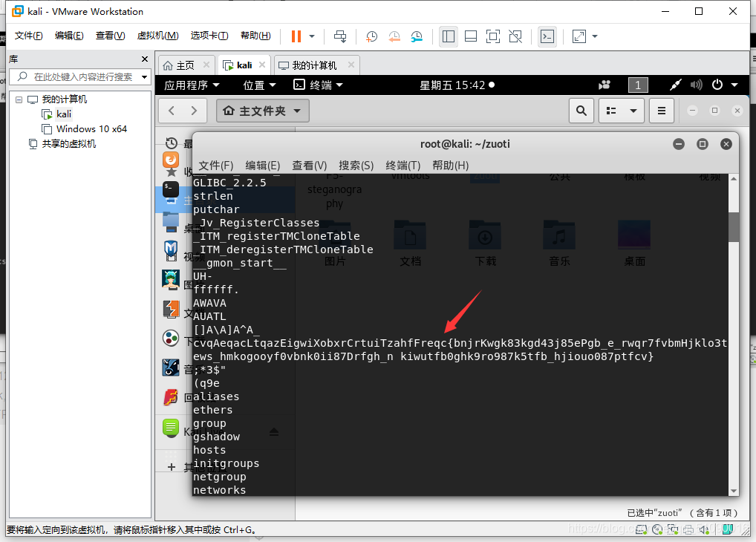The width and height of the screenshot is (756, 542).
Task: Open 查看(V) menu in the terminal
Action: click(x=310, y=166)
